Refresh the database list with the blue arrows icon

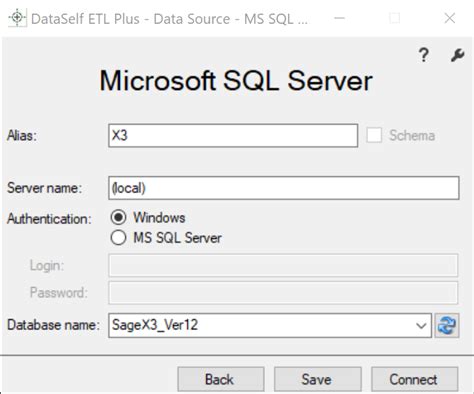click(x=447, y=325)
